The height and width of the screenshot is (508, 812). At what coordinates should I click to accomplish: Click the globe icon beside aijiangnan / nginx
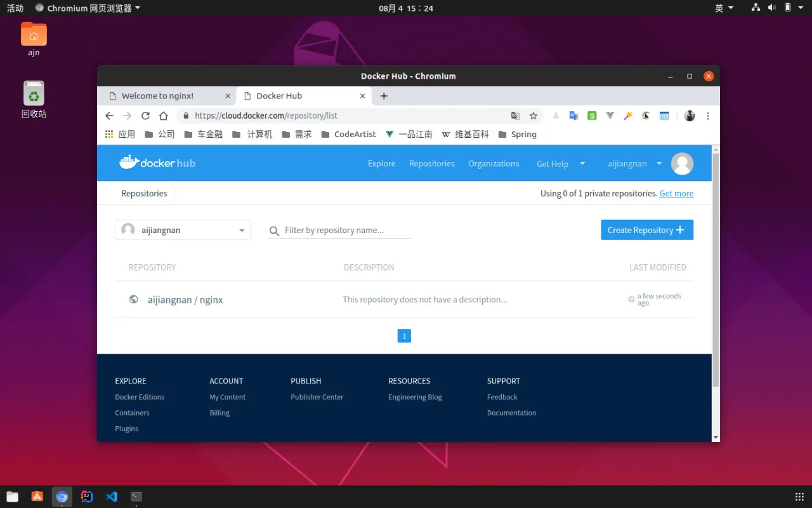pos(133,299)
